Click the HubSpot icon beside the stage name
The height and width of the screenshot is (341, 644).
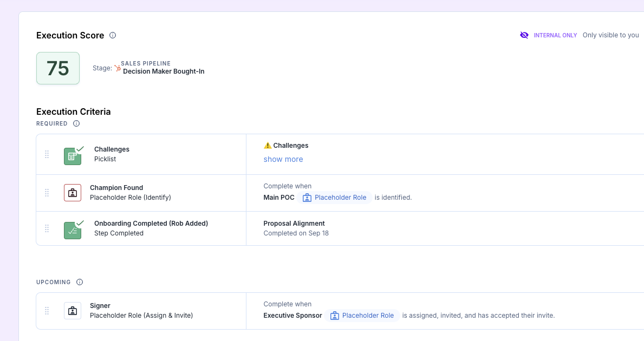tap(118, 68)
